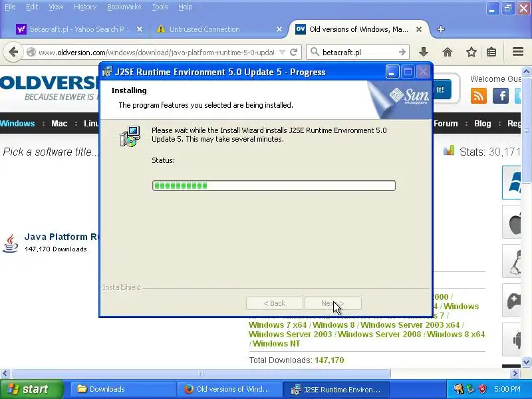Viewport: 532px width, 399px height.
Task: Click the taskbar clock 5:00 PM
Action: (507, 389)
